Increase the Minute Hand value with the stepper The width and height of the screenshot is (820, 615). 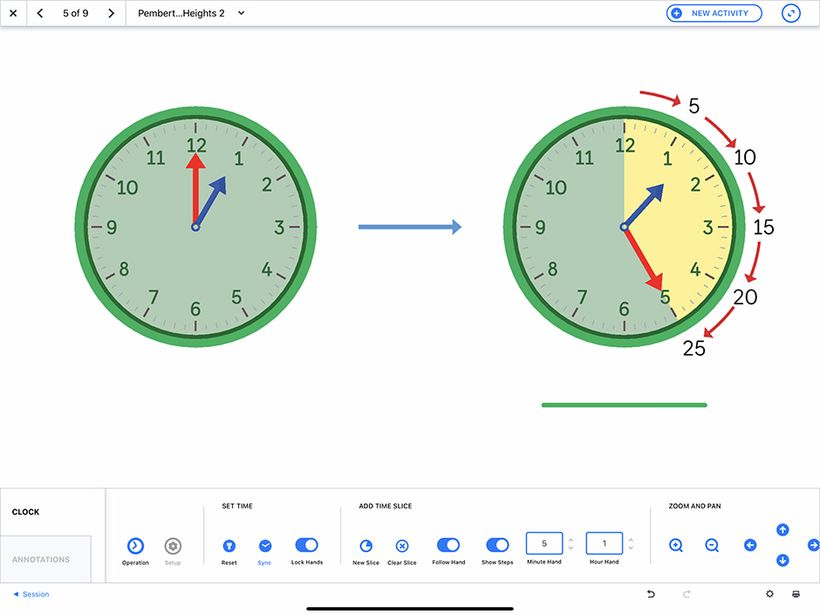pos(572,539)
